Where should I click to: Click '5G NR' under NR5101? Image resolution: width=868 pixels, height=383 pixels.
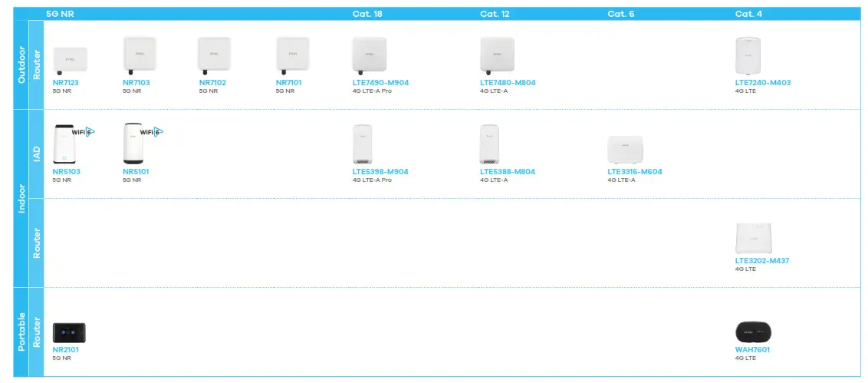click(x=132, y=180)
